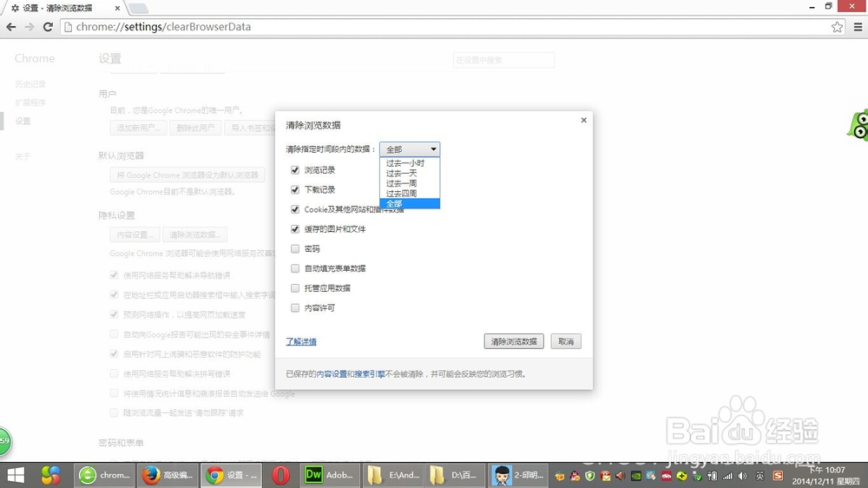Open the D:\百... folder taskbar window
868x488 pixels.
pos(457,475)
